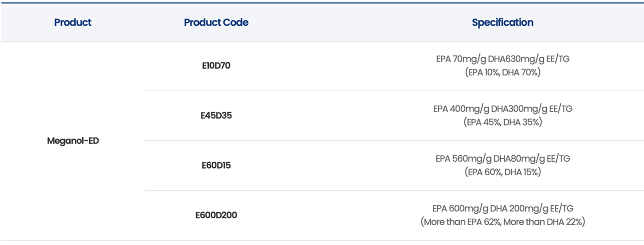Click the (EPA 45%, DHA 35%) text
The image size is (644, 245).
click(x=502, y=122)
